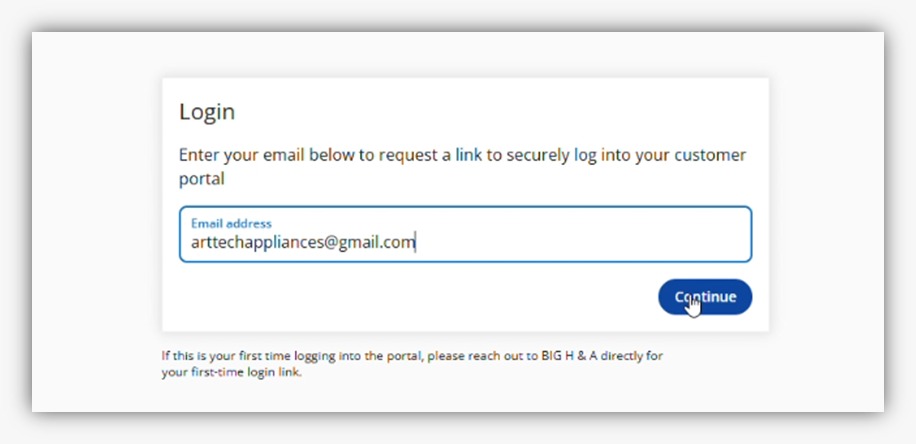Click the "Login" heading
This screenshot has height=444, width=916.
207,112
